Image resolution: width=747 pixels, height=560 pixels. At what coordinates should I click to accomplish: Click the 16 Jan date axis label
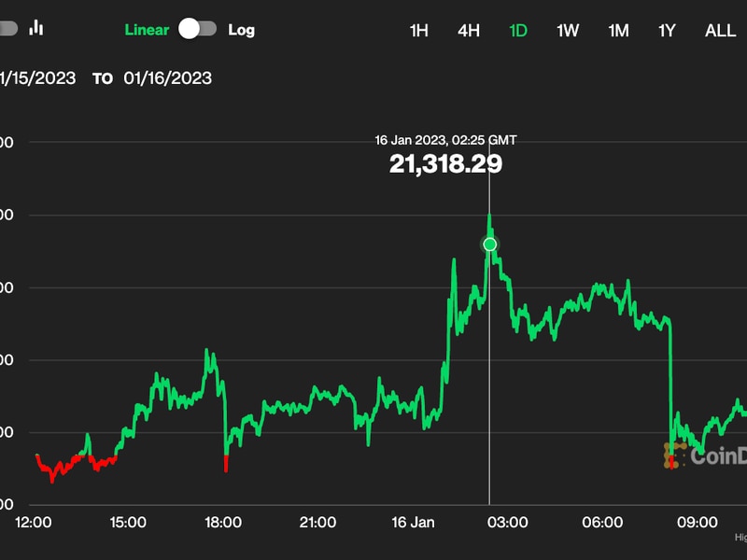click(413, 523)
